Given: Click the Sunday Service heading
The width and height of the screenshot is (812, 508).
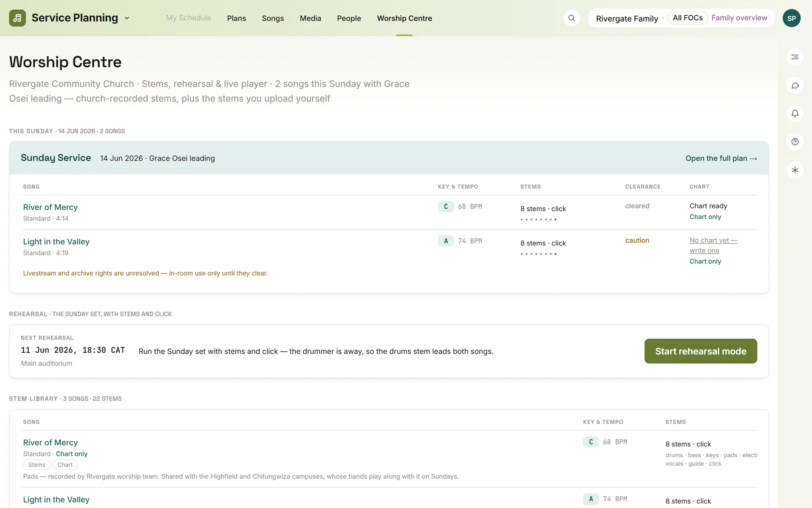Looking at the screenshot, I should point(56,158).
